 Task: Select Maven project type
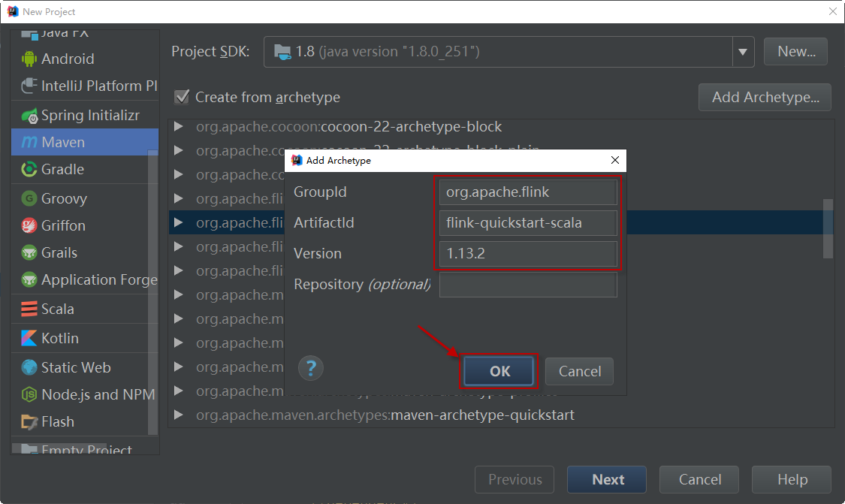(x=85, y=142)
